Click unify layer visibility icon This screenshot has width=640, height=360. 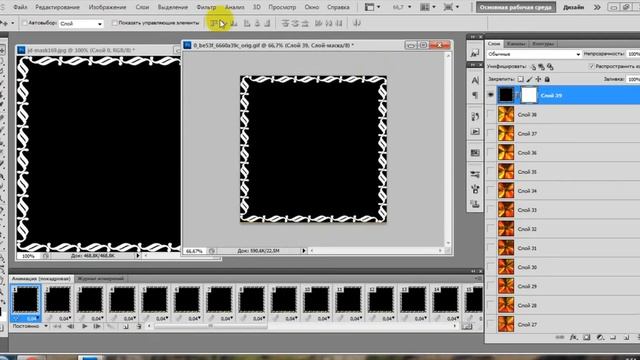click(542, 67)
